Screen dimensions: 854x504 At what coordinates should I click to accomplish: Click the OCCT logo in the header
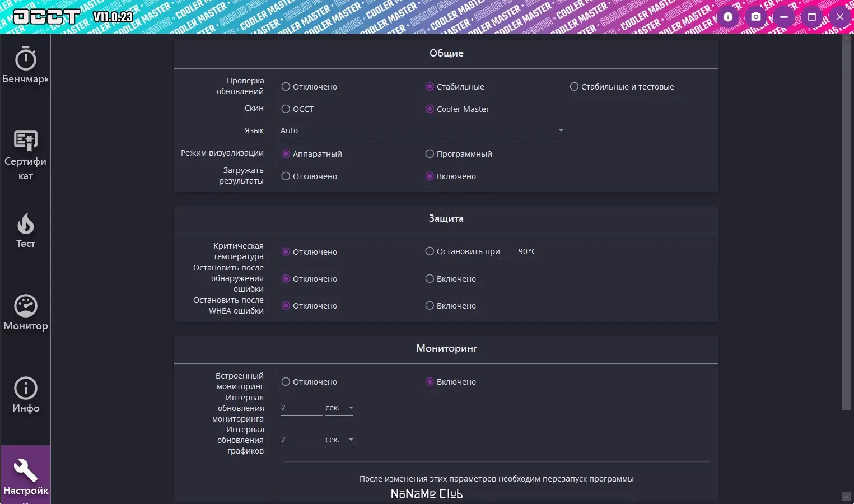(47, 17)
